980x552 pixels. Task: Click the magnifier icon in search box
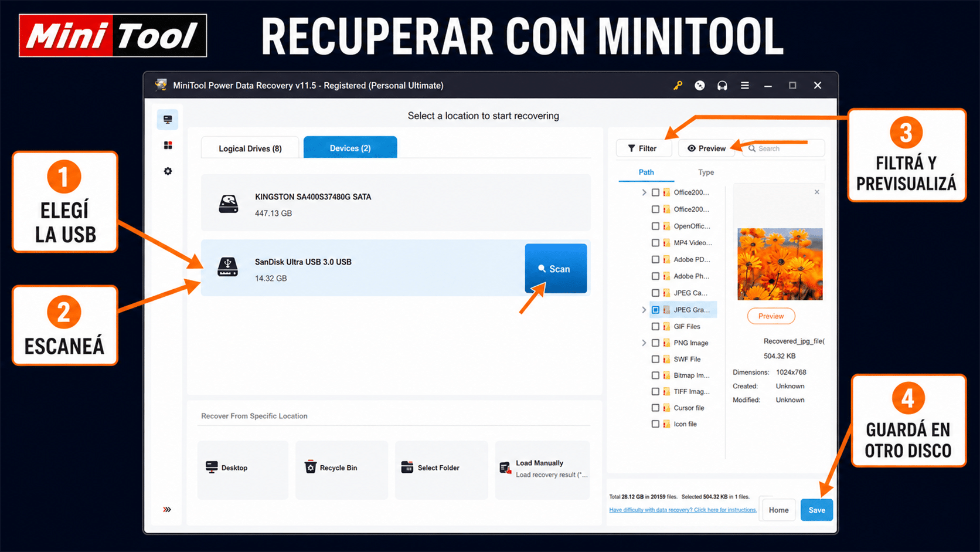coord(752,148)
